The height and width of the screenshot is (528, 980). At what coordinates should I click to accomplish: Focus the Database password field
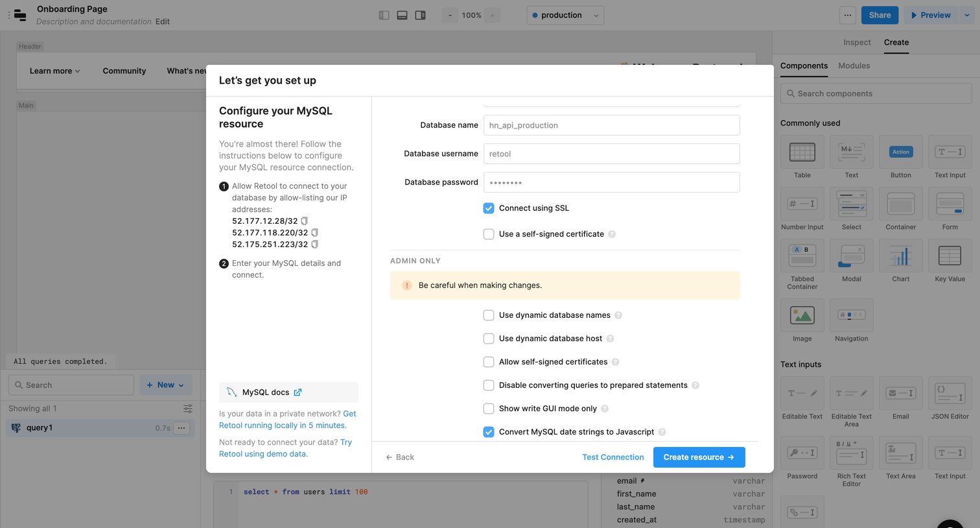[x=611, y=182]
